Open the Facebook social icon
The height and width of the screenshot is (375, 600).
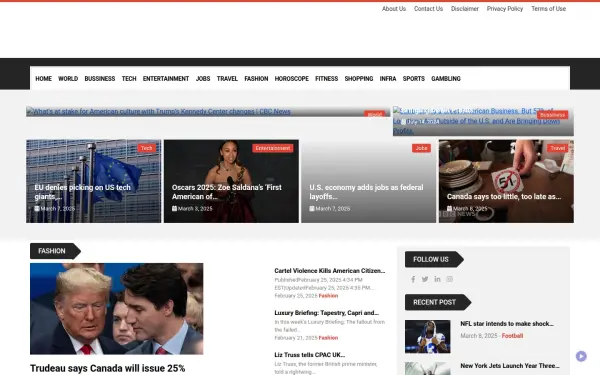(x=413, y=279)
